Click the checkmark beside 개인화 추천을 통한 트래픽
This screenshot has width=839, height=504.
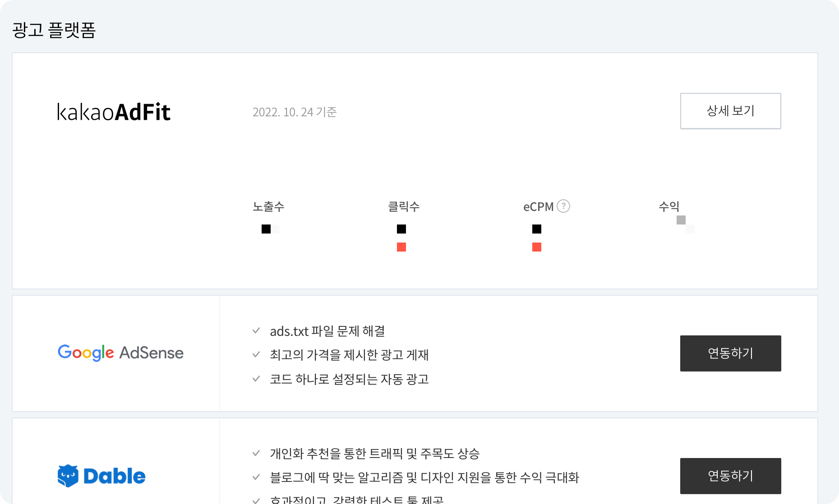click(x=256, y=453)
